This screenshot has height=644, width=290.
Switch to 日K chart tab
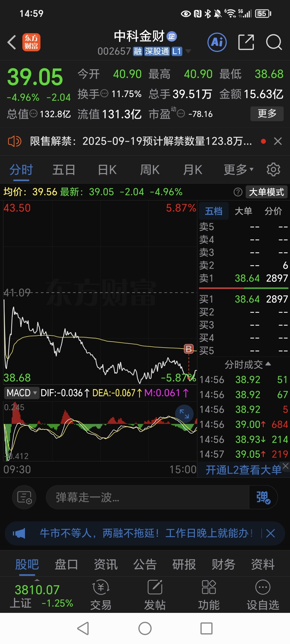pyautogui.click(x=107, y=170)
